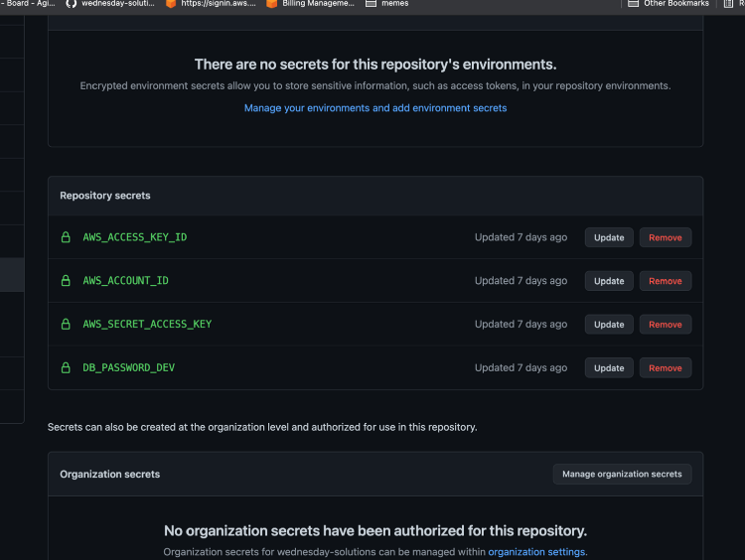Click lock icon beside AWS_SECRET_ACCESS_KEY
The image size is (745, 560).
[x=66, y=324]
